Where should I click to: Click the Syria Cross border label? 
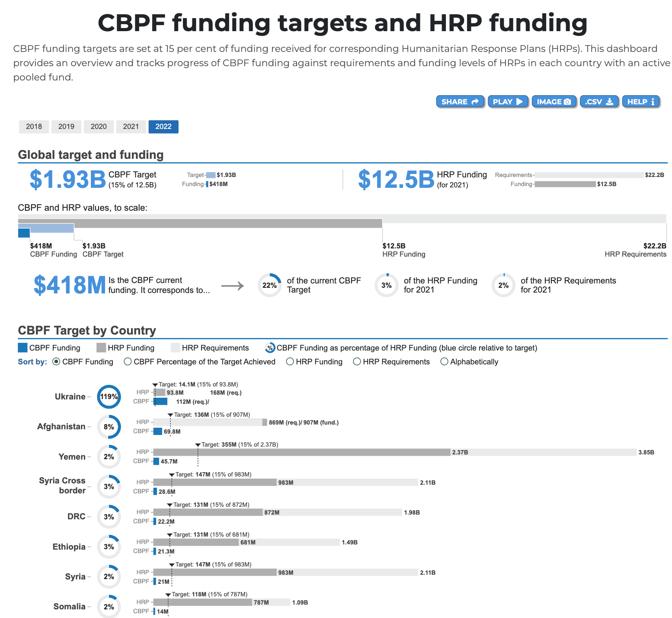coord(62,486)
